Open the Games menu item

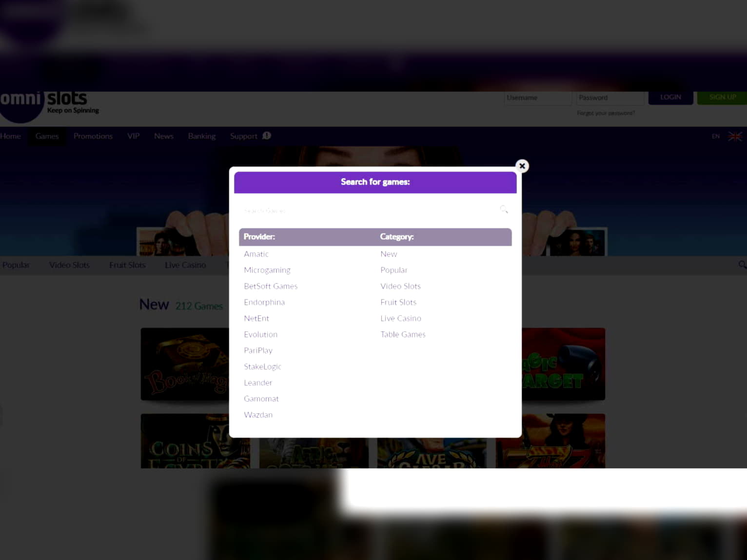click(x=47, y=136)
